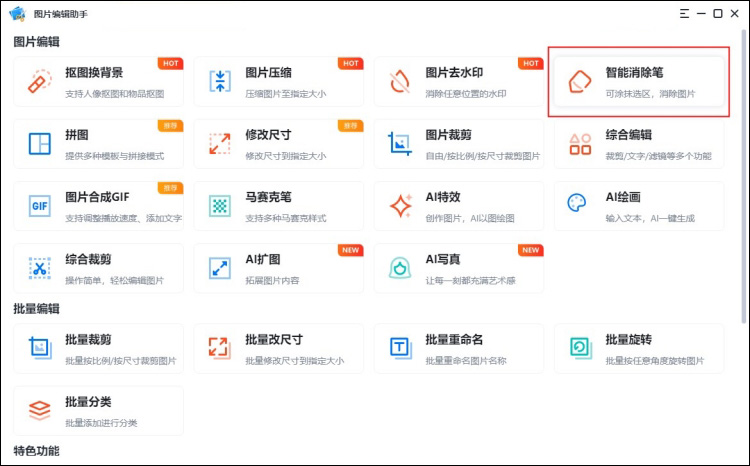The height and width of the screenshot is (466, 750).
Task: Click the vertical scrollbar thumb
Action: click(x=744, y=176)
